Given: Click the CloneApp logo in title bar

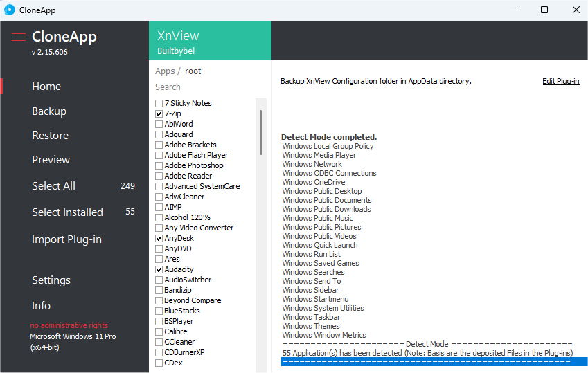Looking at the screenshot, I should click(10, 10).
